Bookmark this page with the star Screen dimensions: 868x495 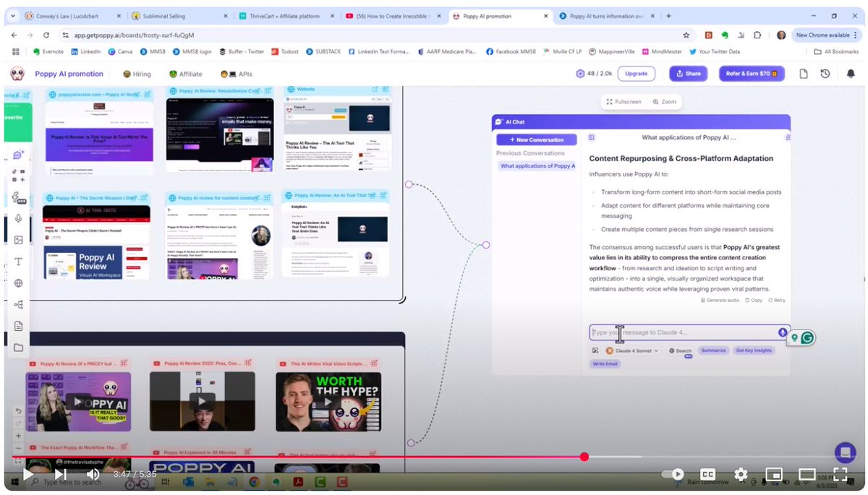686,35
